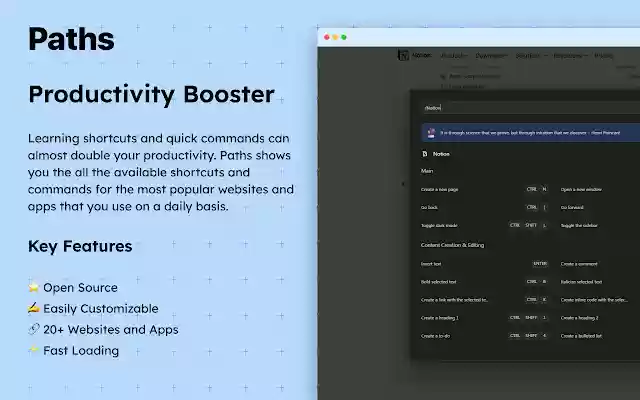Click the Open Source feature text
Viewport: 640px width, 400px height.
(x=80, y=287)
